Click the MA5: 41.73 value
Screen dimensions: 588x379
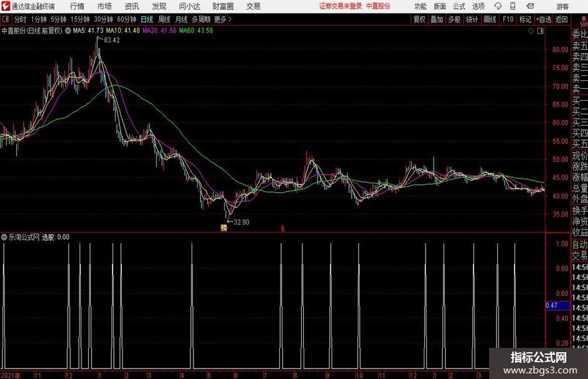pyautogui.click(x=88, y=30)
